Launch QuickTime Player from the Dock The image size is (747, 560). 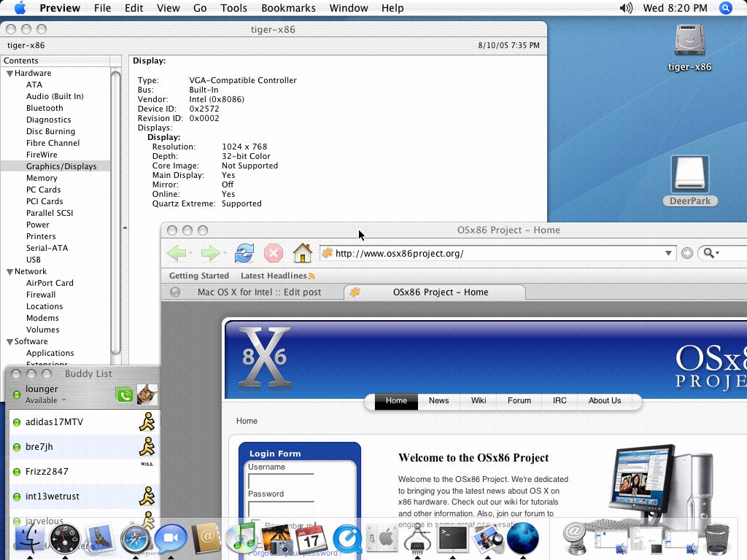click(347, 539)
